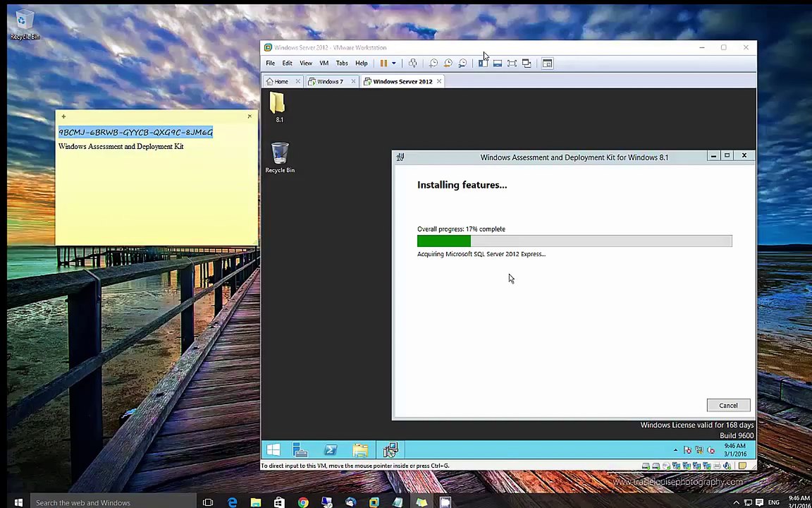Toggle the thumbnail bar view icon
Viewport: 812px width, 508px height.
tap(497, 64)
